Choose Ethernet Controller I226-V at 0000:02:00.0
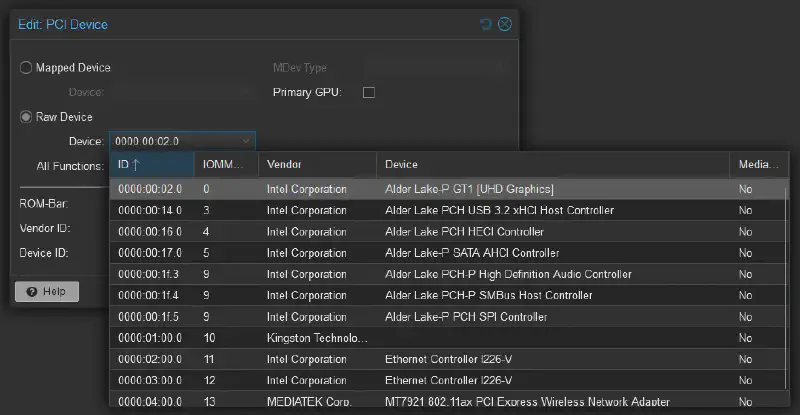Screen dimensions: 800x415 448,359
